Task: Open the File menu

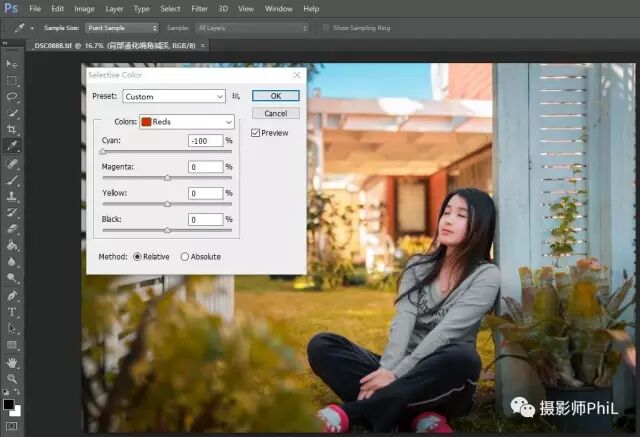Action: point(35,9)
